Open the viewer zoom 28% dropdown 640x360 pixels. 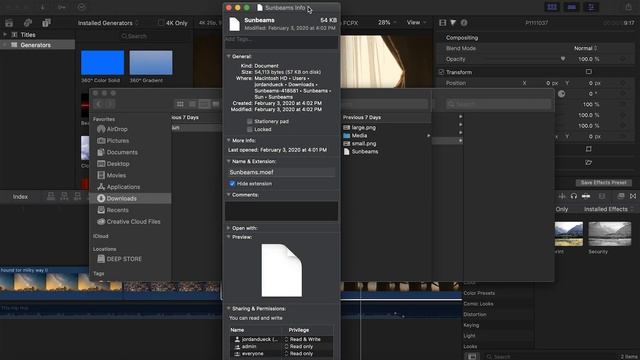[x=387, y=23]
